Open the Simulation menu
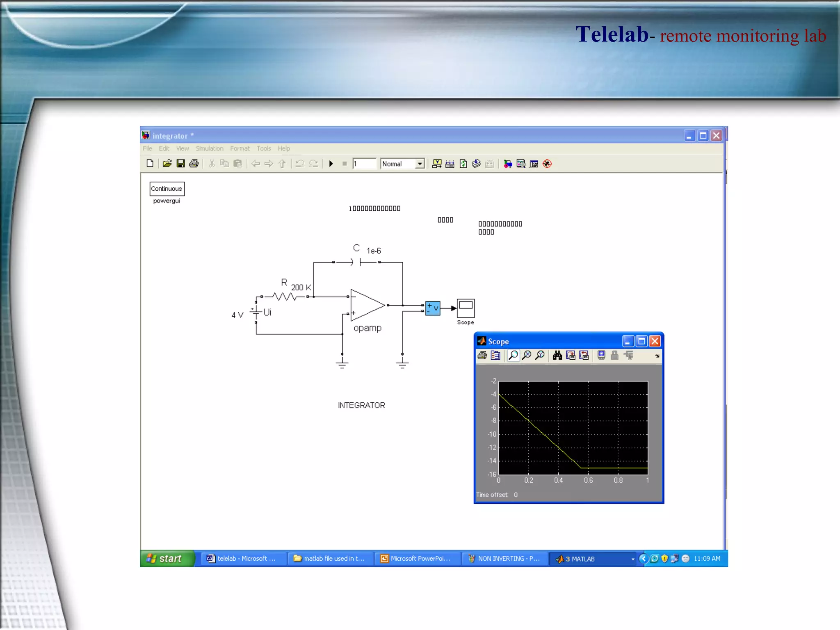Viewport: 840px width, 630px height. (x=209, y=148)
